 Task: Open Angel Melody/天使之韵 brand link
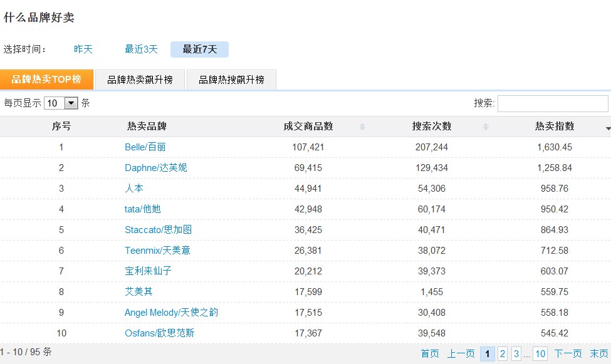pos(171,313)
